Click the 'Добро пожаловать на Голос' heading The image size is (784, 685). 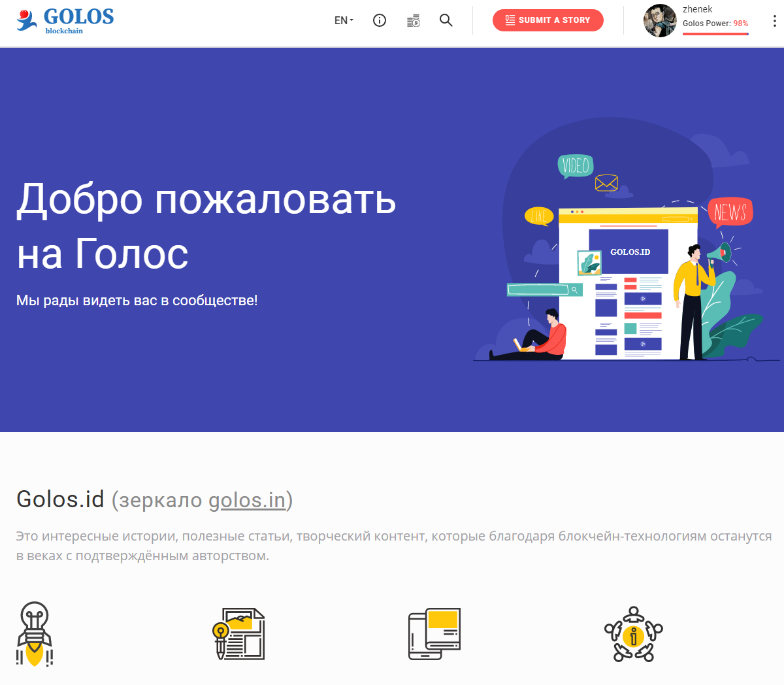pyautogui.click(x=206, y=226)
